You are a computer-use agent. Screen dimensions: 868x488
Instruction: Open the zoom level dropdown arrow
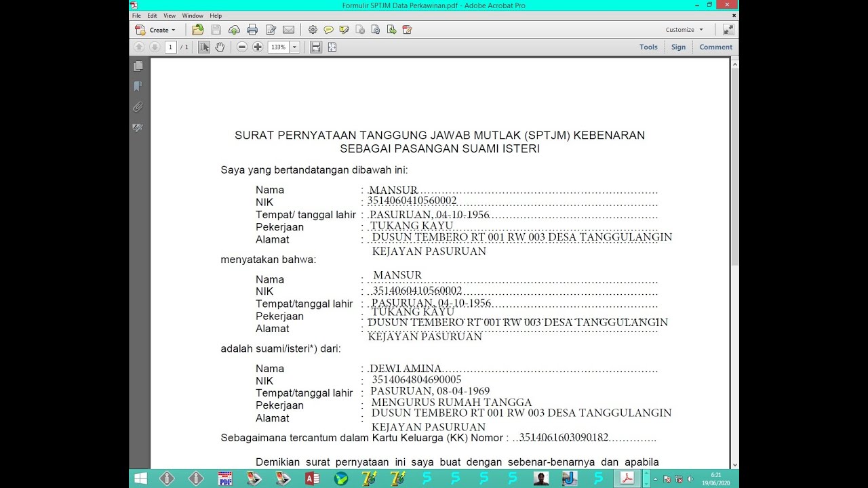[294, 47]
